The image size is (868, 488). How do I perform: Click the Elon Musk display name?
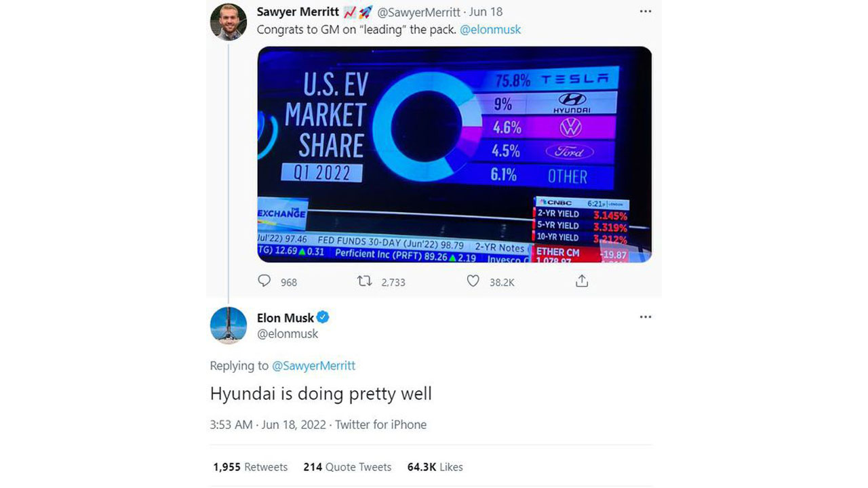[285, 317]
